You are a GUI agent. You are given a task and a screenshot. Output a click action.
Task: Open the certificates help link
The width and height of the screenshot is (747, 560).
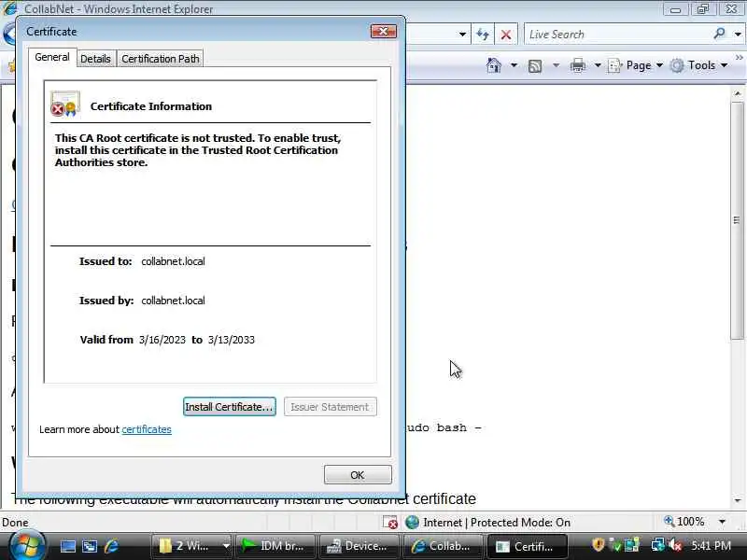click(x=147, y=429)
